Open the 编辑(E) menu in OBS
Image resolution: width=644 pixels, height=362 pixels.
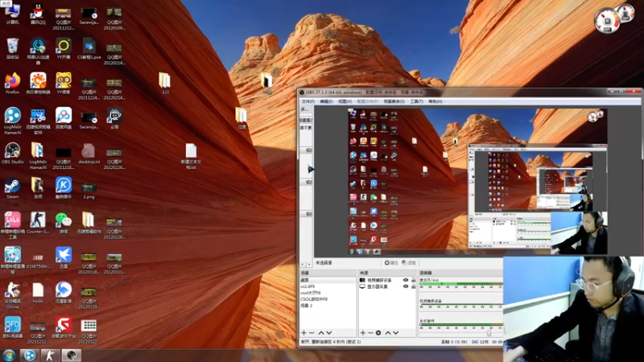[326, 101]
